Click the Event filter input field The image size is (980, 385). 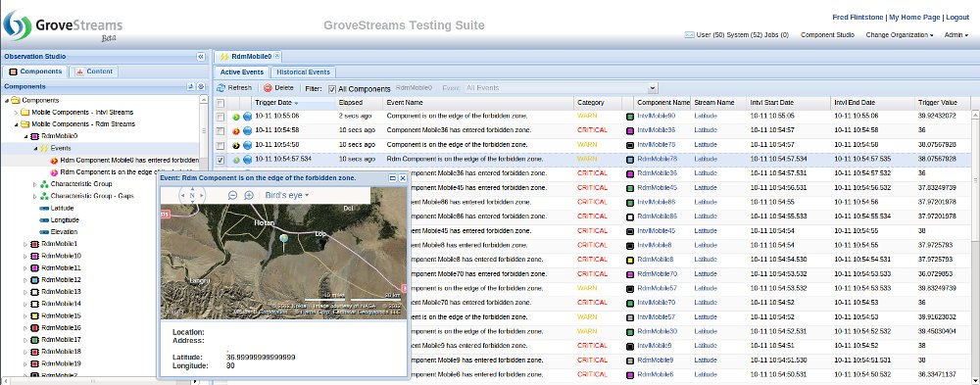(x=556, y=88)
